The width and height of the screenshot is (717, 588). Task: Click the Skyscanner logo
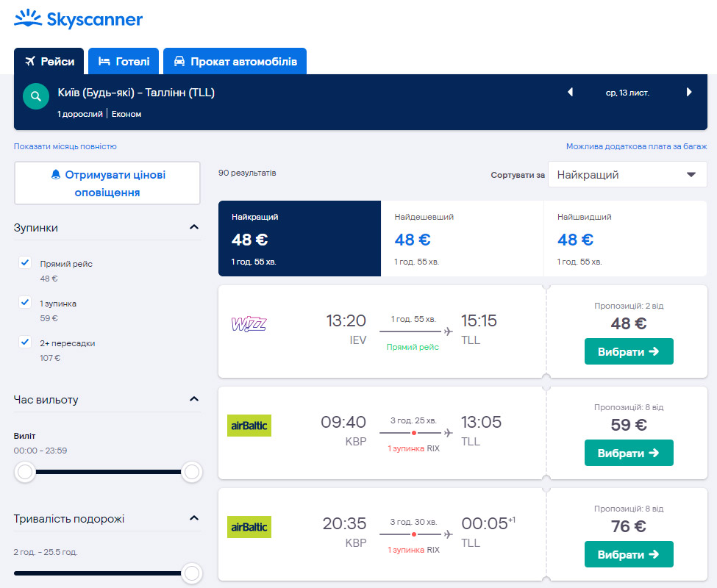point(78,19)
